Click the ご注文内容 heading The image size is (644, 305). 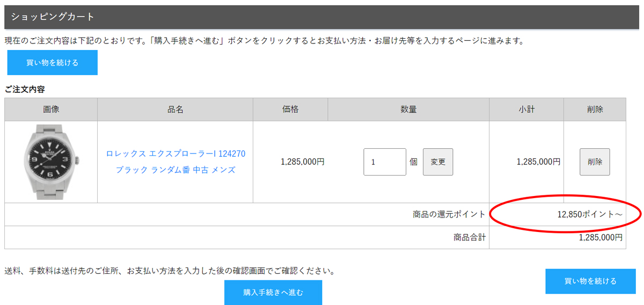click(x=25, y=89)
